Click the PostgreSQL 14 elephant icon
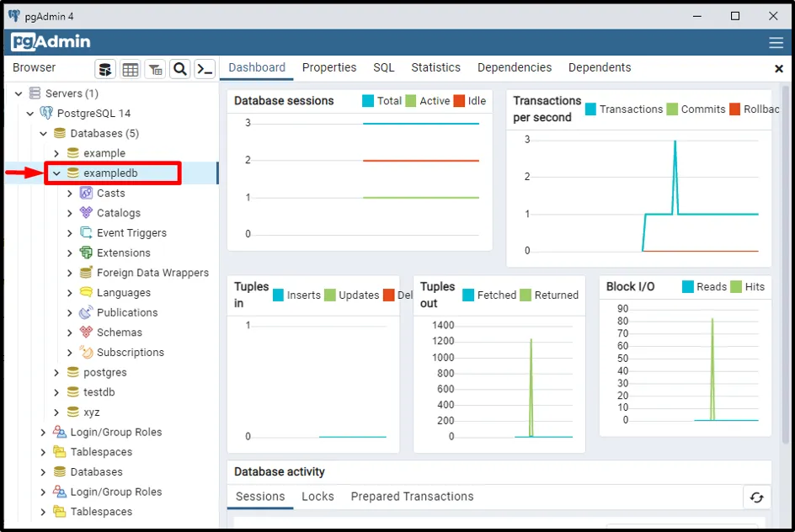The width and height of the screenshot is (795, 532). (x=46, y=114)
